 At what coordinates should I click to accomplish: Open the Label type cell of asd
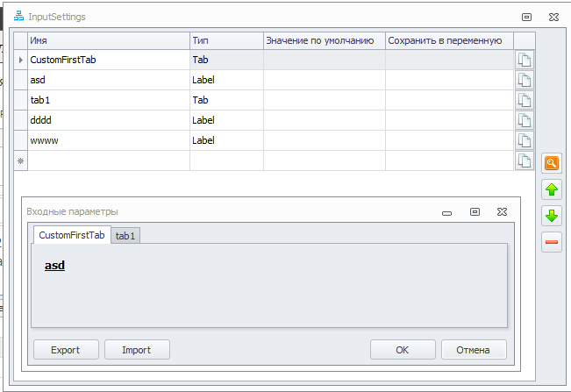click(x=226, y=80)
